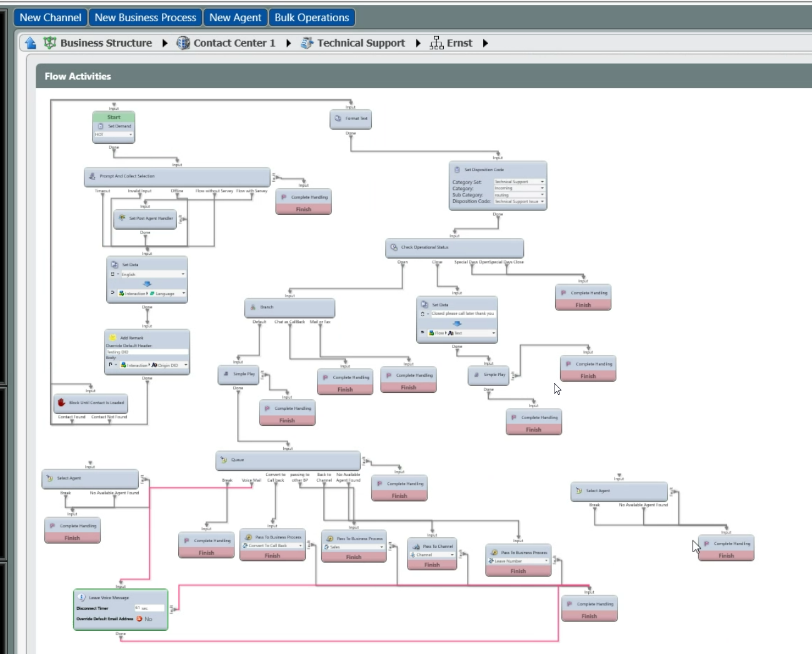Click the Check Operational Status clock icon
The width and height of the screenshot is (812, 654).
(394, 247)
